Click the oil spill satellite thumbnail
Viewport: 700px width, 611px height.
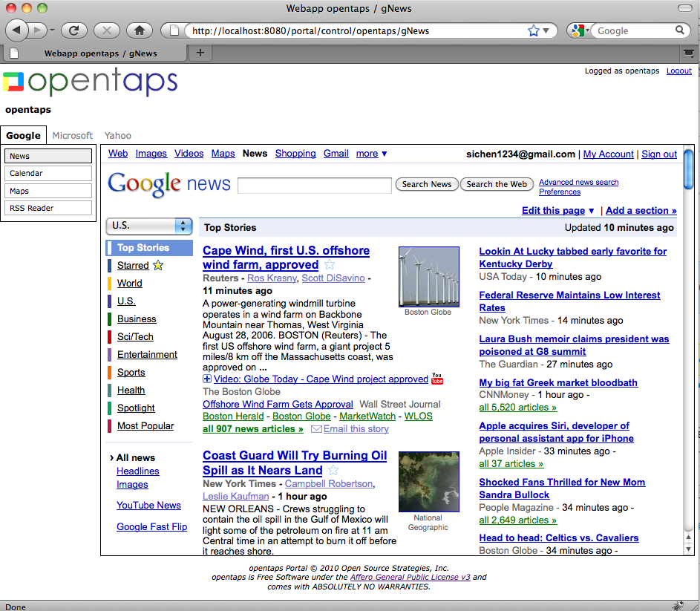click(x=428, y=482)
